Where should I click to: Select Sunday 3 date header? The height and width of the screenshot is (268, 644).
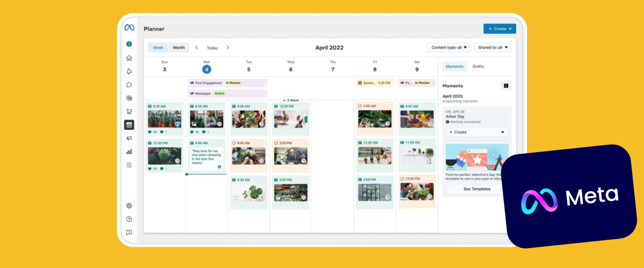click(x=164, y=66)
